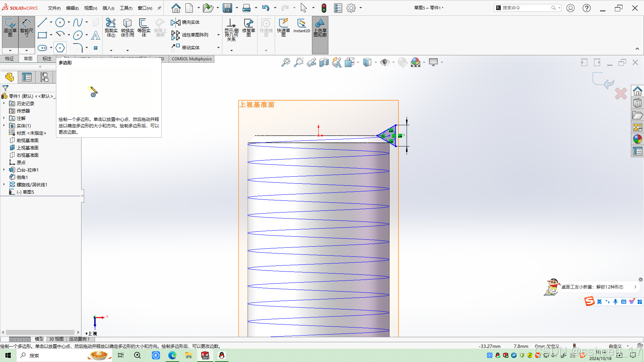The height and width of the screenshot is (362, 644).
Task: Click the Exit Sketch button
Action: (x=10, y=27)
